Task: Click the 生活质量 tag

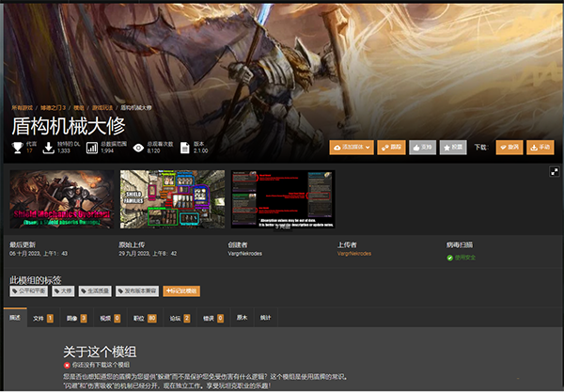Action: [x=95, y=290]
